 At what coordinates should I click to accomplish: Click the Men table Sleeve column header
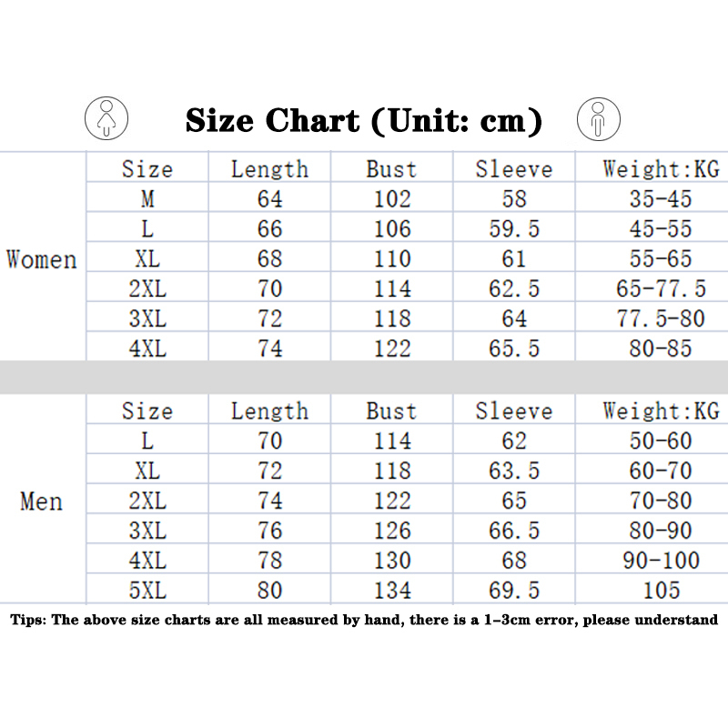513,411
